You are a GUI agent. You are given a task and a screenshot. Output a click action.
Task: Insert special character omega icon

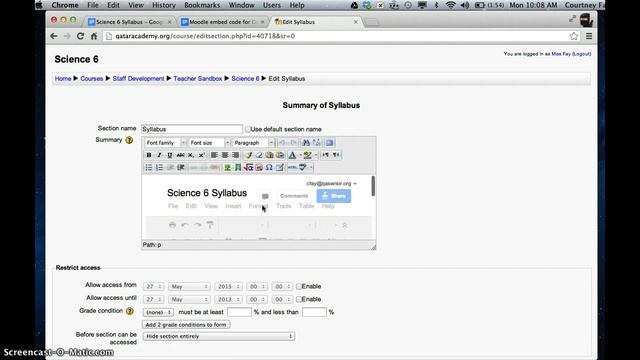tap(269, 167)
